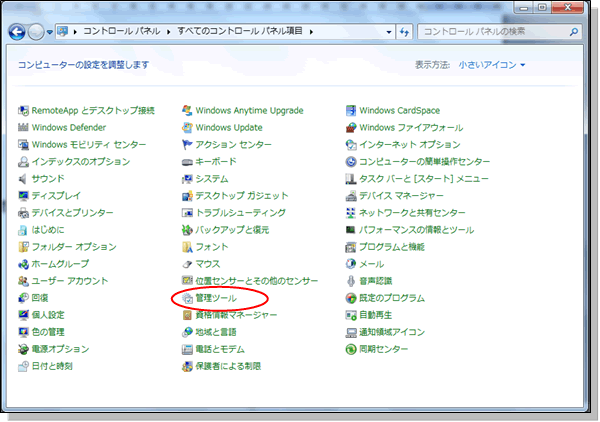600x422 pixels.
Task: Open はじめに link
Action: click(x=48, y=230)
